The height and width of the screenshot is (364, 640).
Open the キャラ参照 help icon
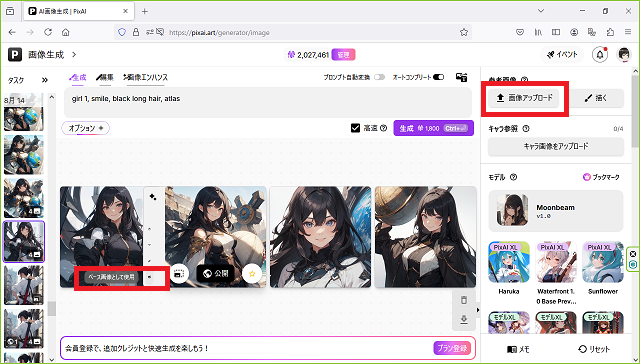(526, 129)
